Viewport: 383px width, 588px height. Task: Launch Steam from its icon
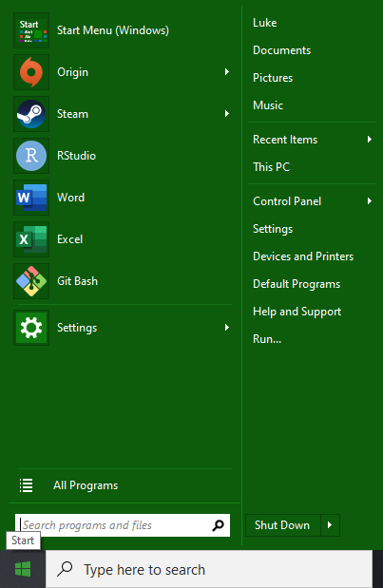[31, 114]
